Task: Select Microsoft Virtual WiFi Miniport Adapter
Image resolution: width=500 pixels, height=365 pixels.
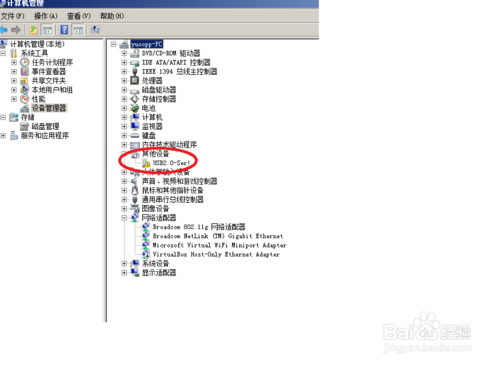Action: click(x=219, y=245)
